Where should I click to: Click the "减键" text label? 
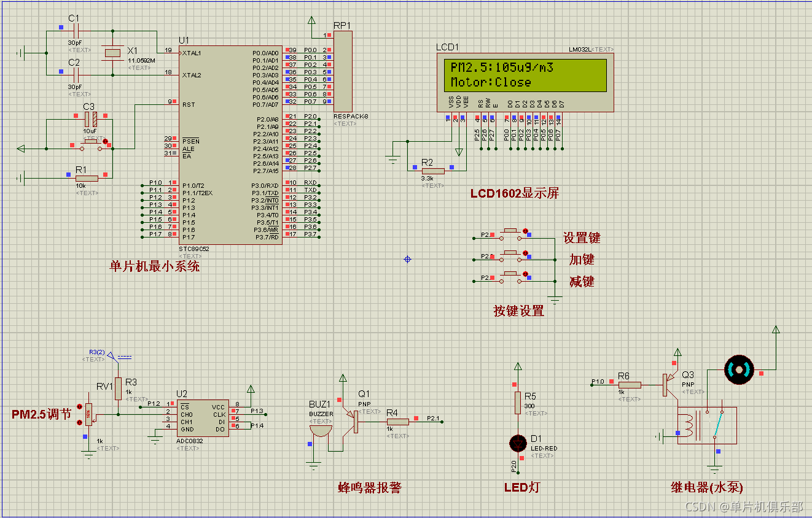(582, 282)
